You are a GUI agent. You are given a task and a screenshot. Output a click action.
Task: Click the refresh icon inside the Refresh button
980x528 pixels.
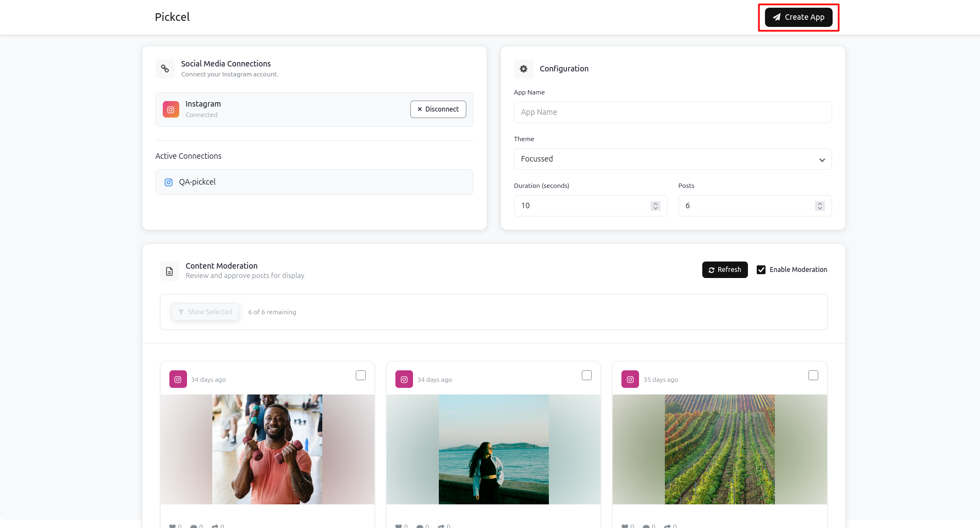tap(712, 269)
